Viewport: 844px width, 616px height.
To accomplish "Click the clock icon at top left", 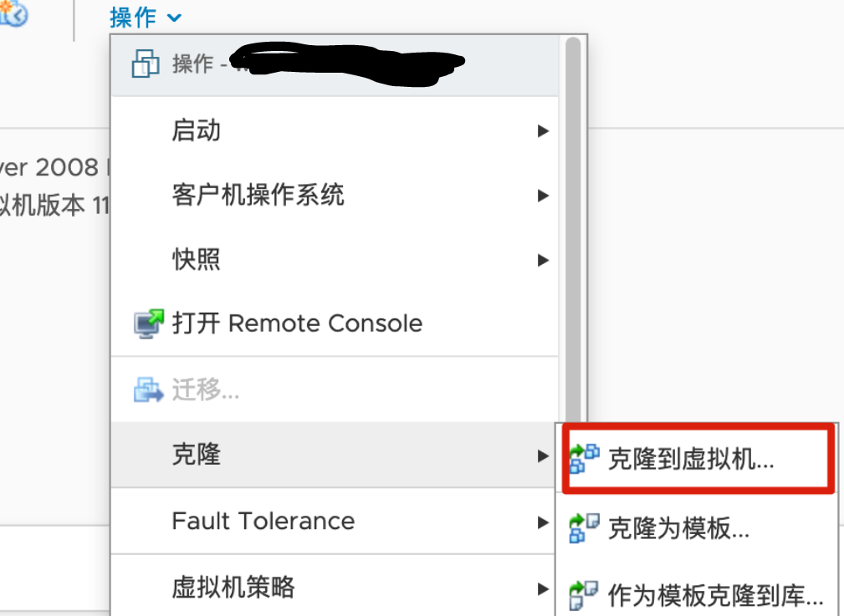I will pyautogui.click(x=14, y=14).
